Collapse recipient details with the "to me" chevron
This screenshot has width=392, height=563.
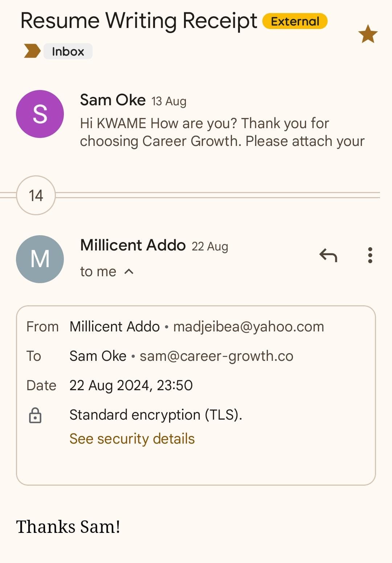pyautogui.click(x=129, y=272)
